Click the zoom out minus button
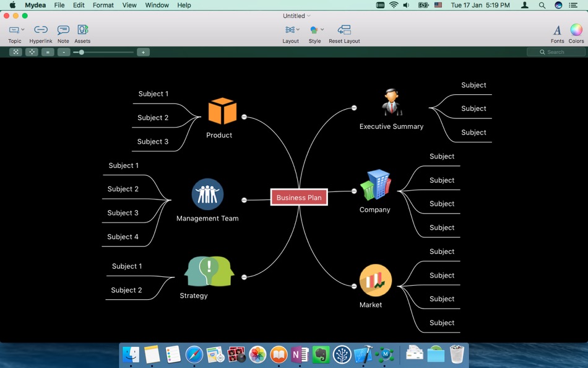This screenshot has height=368, width=588. (64, 52)
